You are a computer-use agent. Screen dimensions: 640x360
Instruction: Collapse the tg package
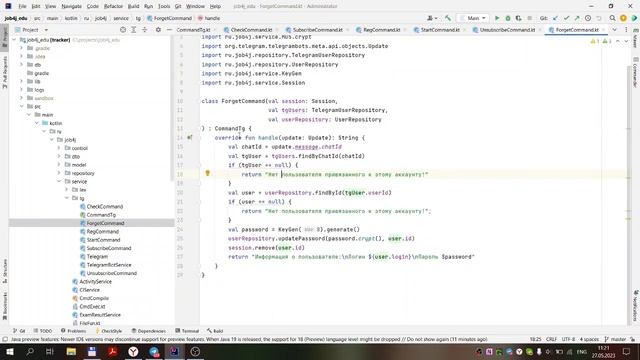pos(67,198)
